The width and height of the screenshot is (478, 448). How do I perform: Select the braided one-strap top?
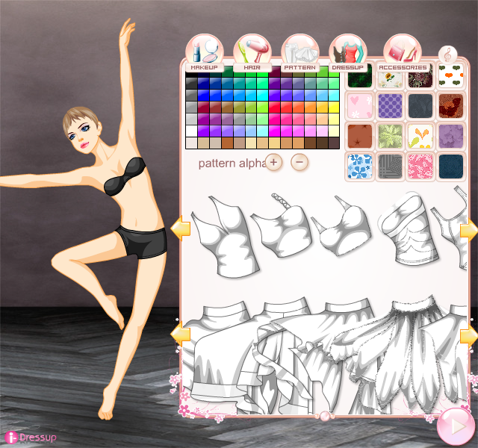(x=281, y=225)
